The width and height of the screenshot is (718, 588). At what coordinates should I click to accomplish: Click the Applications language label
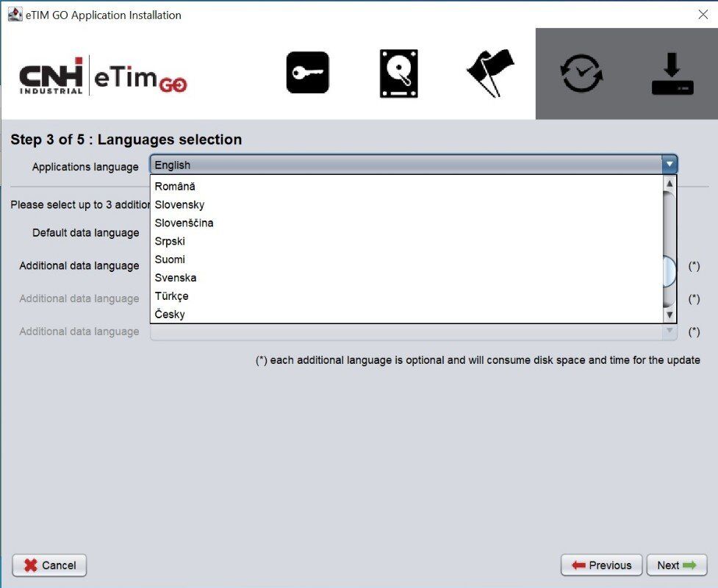pos(85,167)
